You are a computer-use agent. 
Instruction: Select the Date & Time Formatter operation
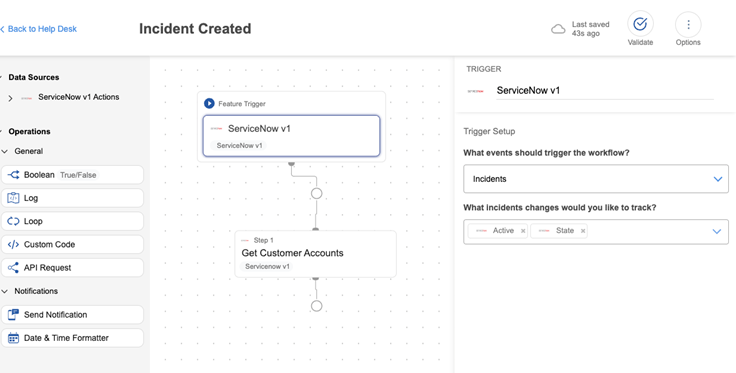click(x=72, y=338)
